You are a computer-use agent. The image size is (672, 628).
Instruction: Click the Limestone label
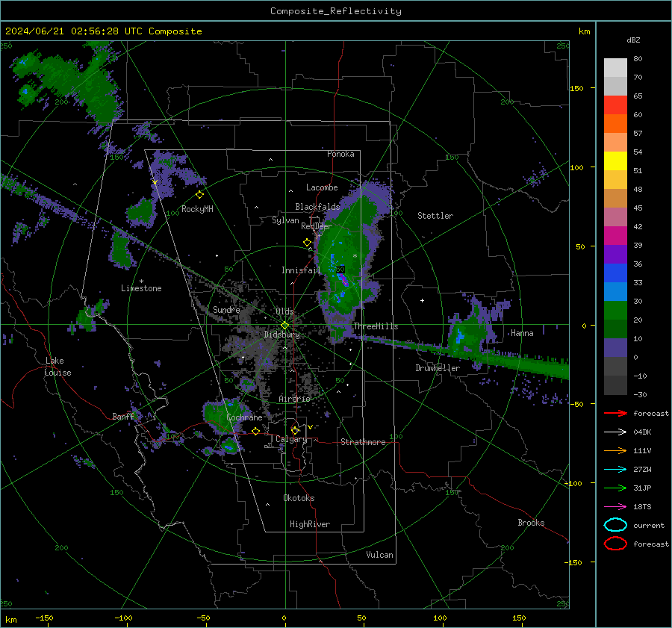click(x=141, y=288)
